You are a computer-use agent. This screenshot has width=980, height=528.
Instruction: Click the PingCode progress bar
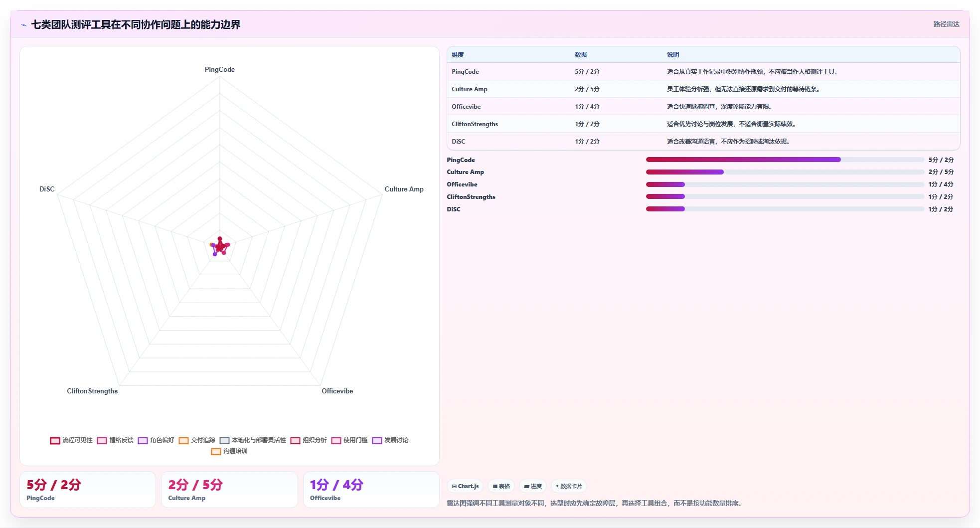[785, 160]
